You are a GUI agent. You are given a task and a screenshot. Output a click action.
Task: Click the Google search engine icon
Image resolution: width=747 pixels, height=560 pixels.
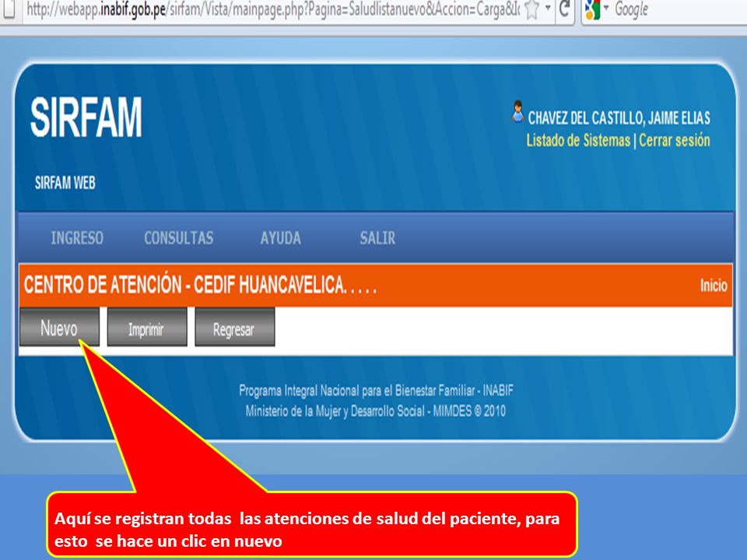click(x=592, y=9)
